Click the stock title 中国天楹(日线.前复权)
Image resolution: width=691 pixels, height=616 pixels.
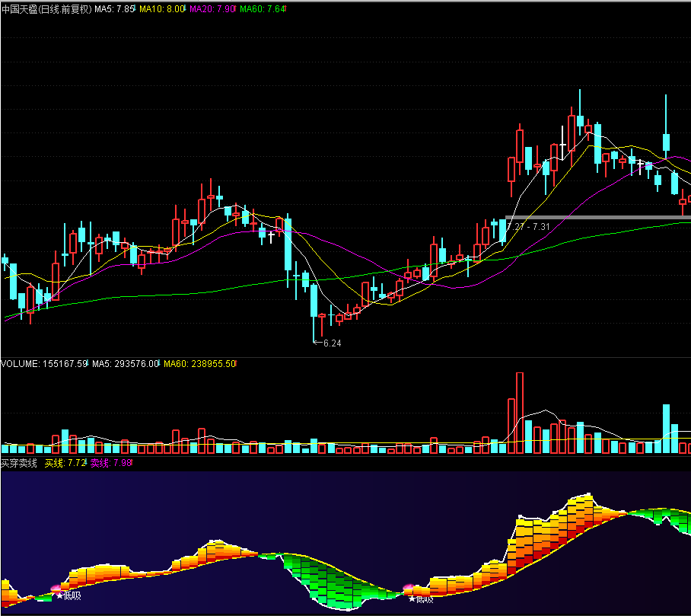46,9
